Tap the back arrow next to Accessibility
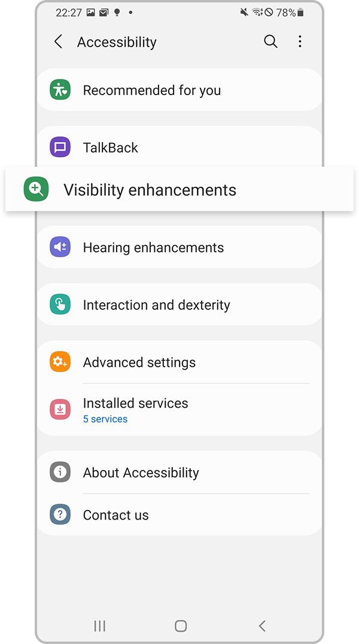Screen dimensions: 359x644 click(58, 42)
